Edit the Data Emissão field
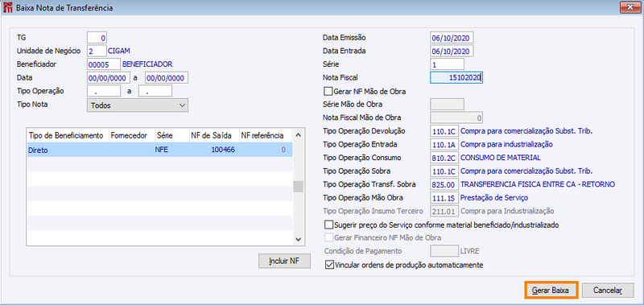The image size is (644, 305). [452, 38]
